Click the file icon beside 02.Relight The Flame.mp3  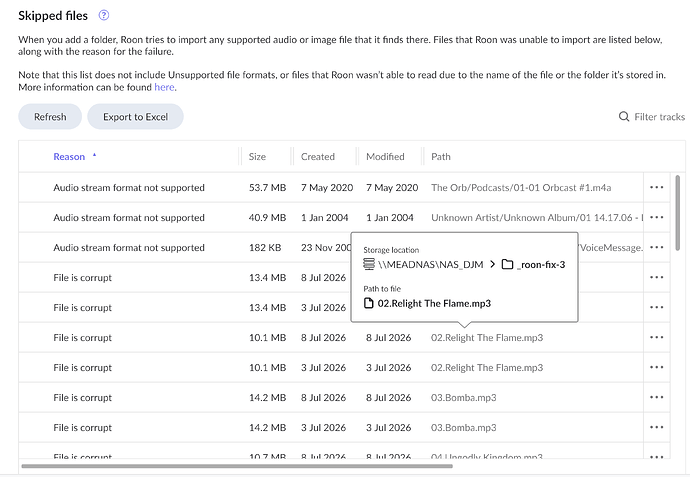[369, 303]
